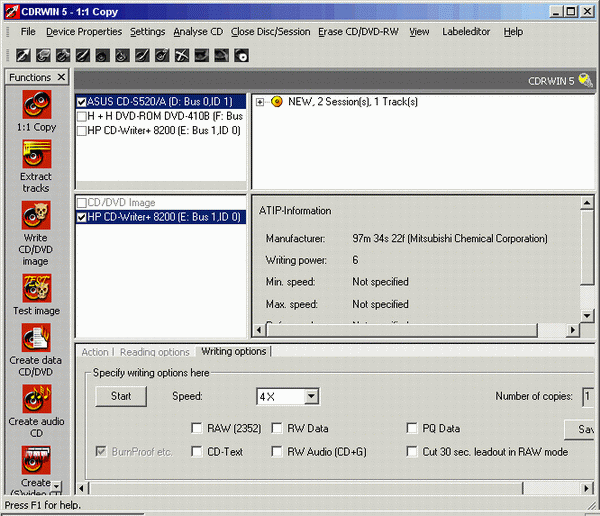Select the Test image function icon
Image resolution: width=600 pixels, height=516 pixels.
click(x=36, y=288)
